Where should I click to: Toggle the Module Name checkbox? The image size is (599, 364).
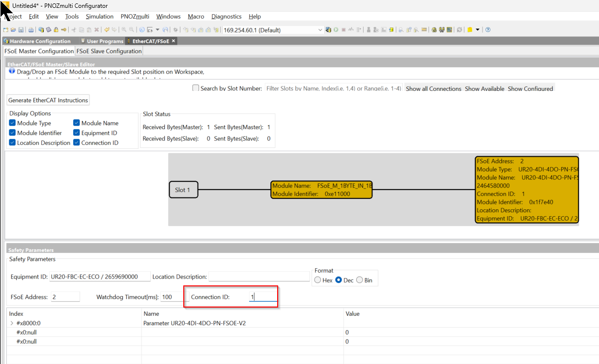(x=77, y=123)
